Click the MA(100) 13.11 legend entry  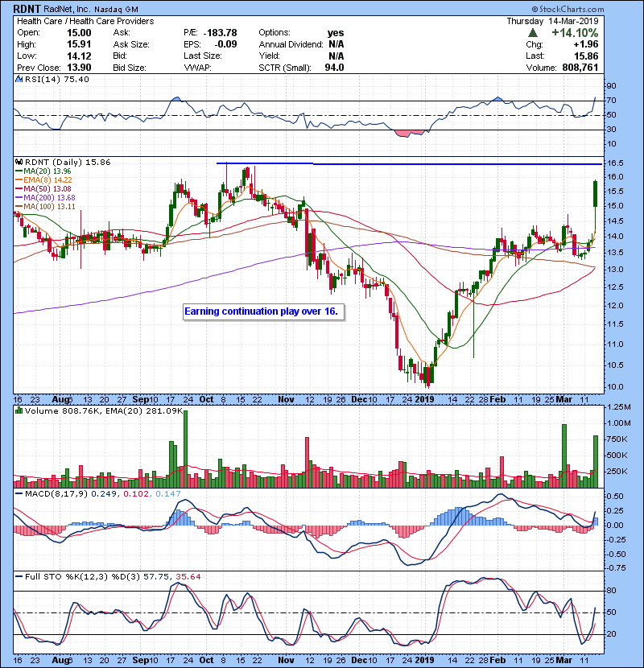click(x=45, y=207)
